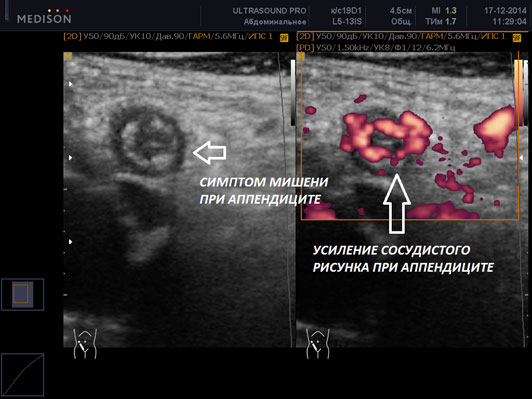Click the 4.5см depth value

[x=401, y=11]
